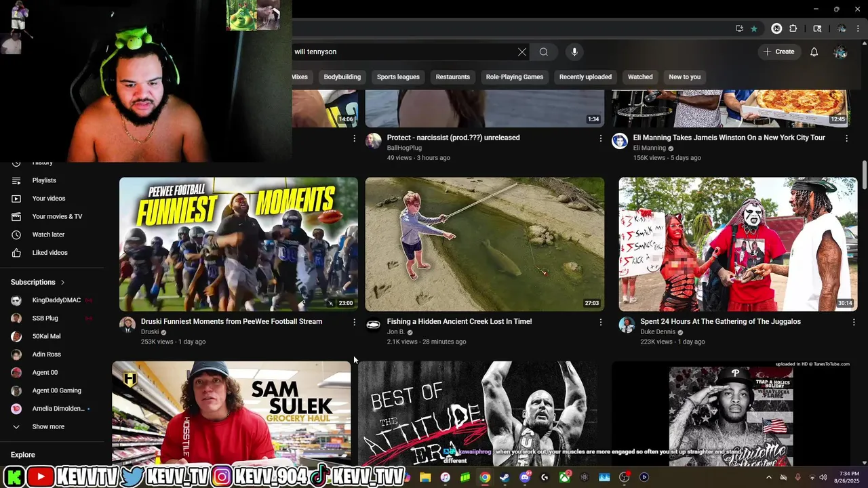Clear the YouTube search text
868x488 pixels.
tap(522, 52)
